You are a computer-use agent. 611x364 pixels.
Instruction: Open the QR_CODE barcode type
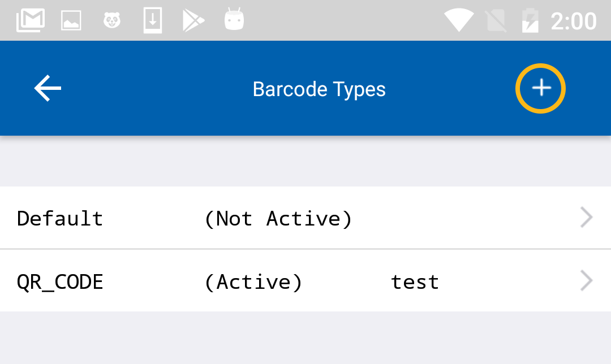coord(60,281)
